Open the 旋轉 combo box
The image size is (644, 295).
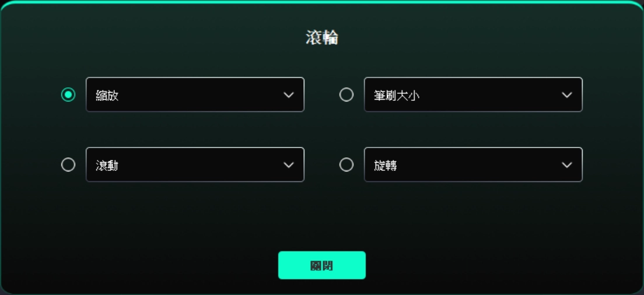pyautogui.click(x=473, y=164)
